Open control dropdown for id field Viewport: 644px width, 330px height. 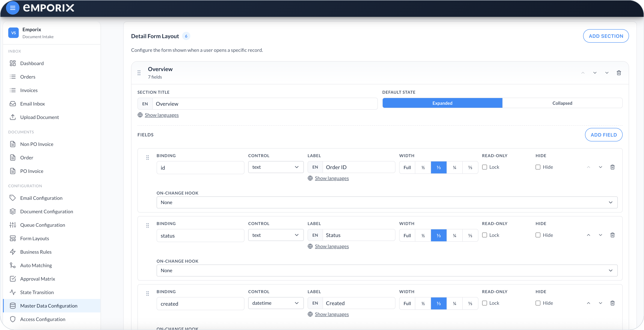276,167
